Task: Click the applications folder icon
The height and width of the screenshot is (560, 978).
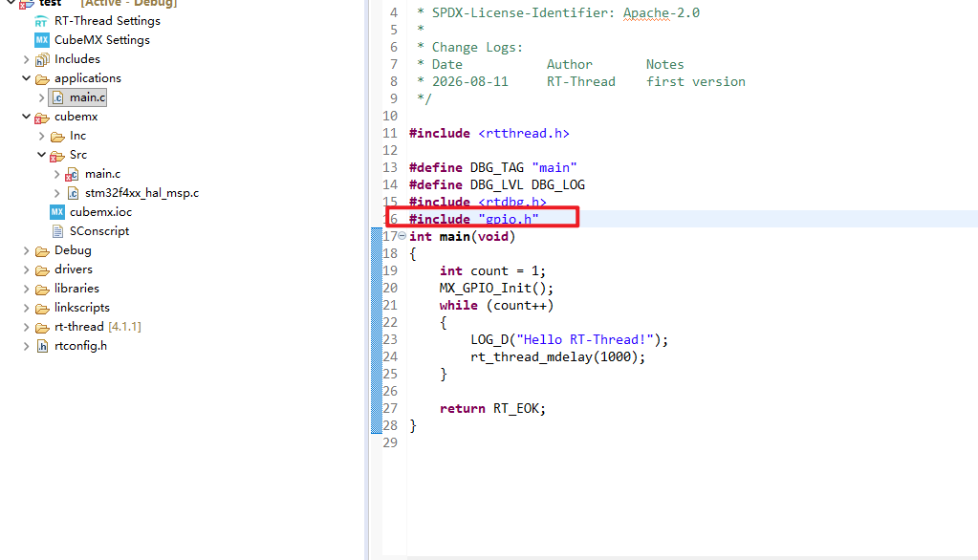Action: 42,79
